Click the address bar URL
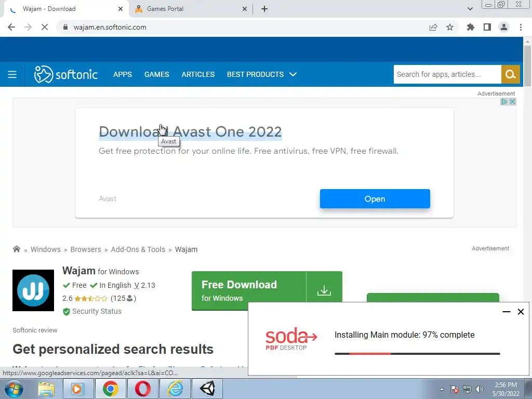 pos(110,27)
